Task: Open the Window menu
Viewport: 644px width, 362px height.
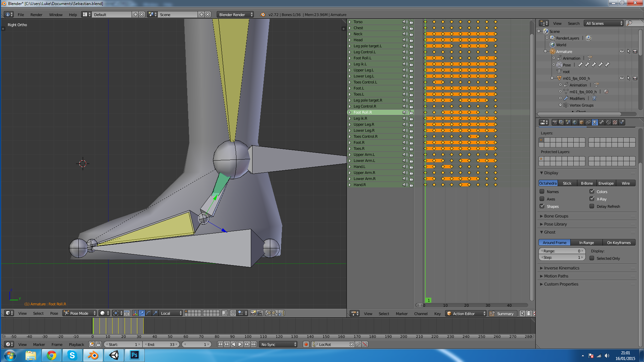Action: [x=56, y=15]
